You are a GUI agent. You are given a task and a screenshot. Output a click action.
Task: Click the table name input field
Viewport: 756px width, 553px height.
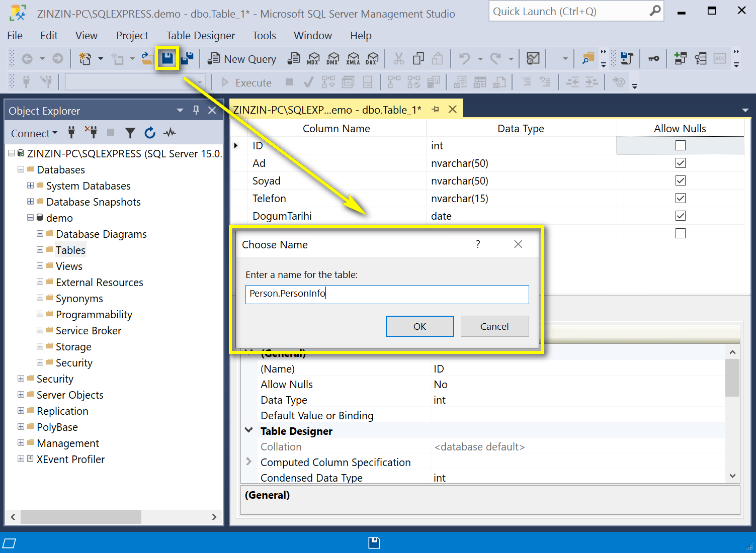[x=387, y=294]
